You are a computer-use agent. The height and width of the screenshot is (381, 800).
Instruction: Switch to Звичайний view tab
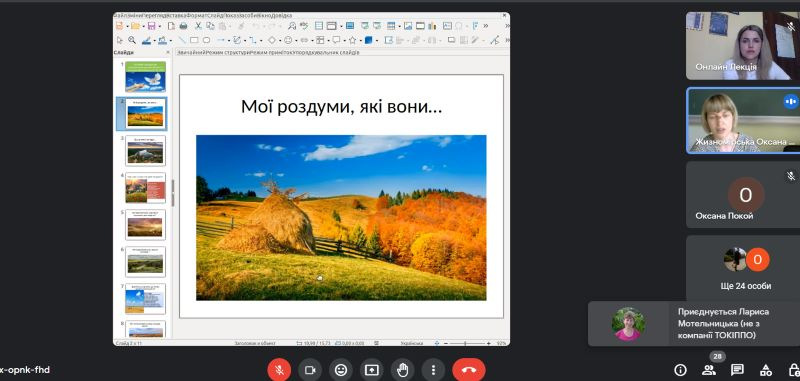(x=191, y=53)
